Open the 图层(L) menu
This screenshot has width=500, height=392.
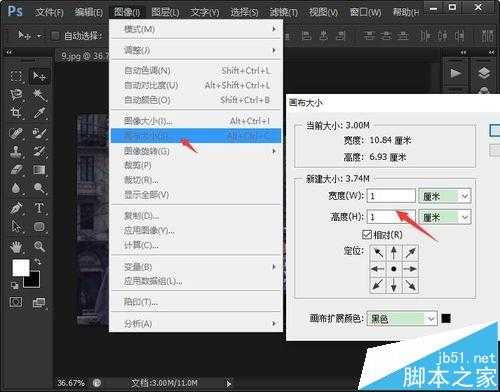(165, 12)
